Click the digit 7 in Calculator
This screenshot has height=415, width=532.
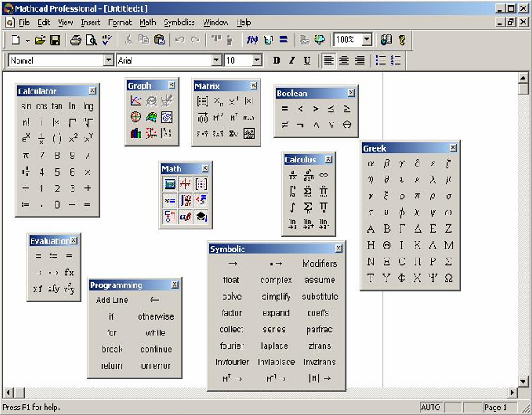click(x=41, y=156)
